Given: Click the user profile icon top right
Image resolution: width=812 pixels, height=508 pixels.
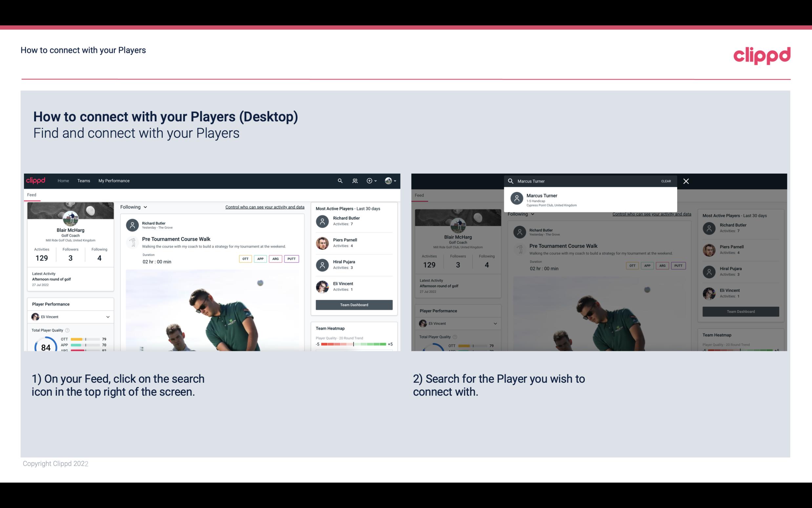Looking at the screenshot, I should point(389,181).
